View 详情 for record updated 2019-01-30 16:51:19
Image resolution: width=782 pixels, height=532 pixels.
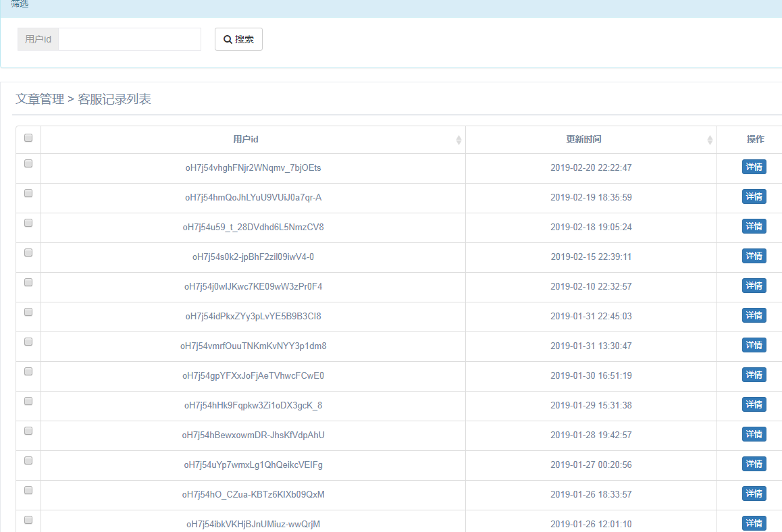754,375
